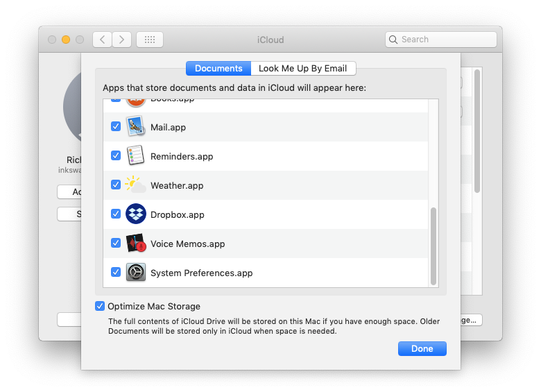The width and height of the screenshot is (541, 392).
Task: Click the yellow minimize window button
Action: (66, 40)
